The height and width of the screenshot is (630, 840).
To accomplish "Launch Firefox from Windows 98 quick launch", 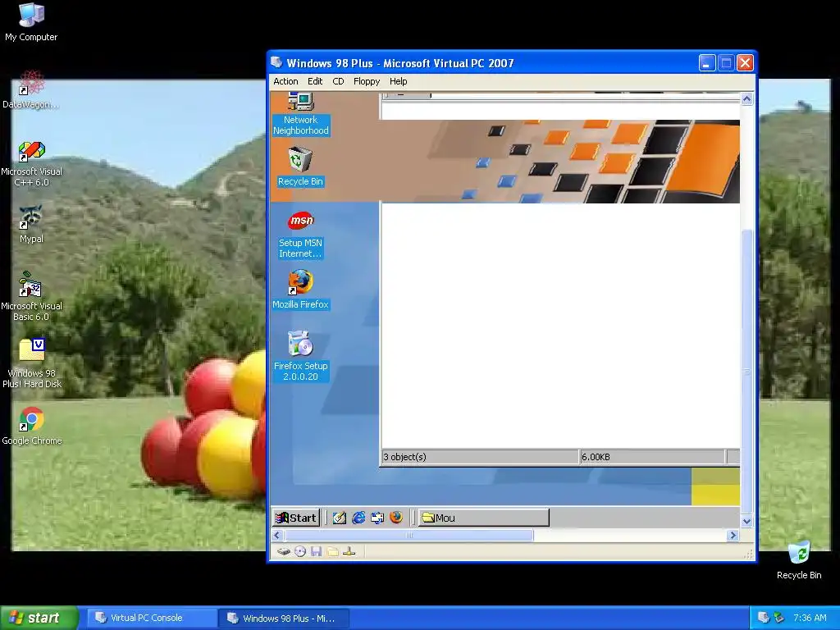I will [x=396, y=518].
